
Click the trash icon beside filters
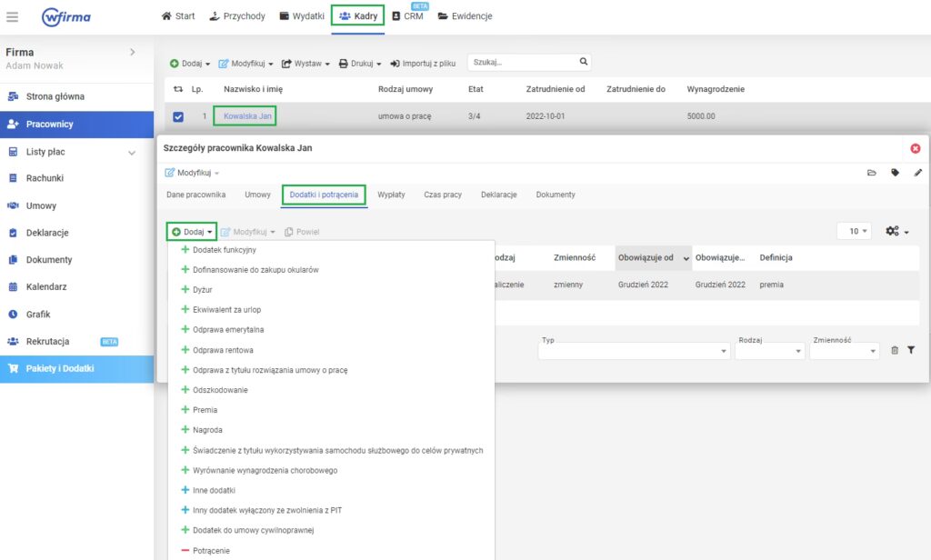895,351
